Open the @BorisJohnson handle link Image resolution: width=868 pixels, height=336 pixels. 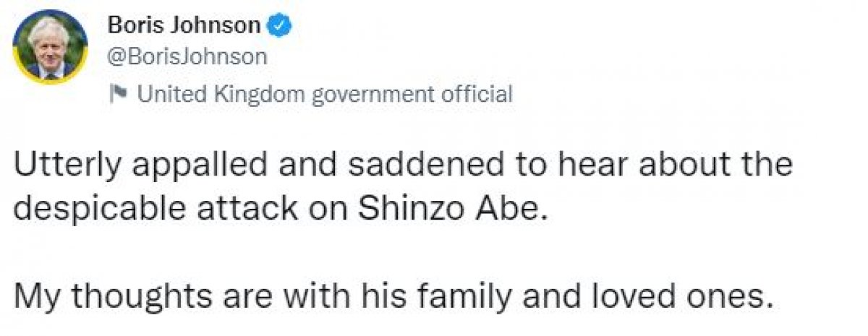187,56
